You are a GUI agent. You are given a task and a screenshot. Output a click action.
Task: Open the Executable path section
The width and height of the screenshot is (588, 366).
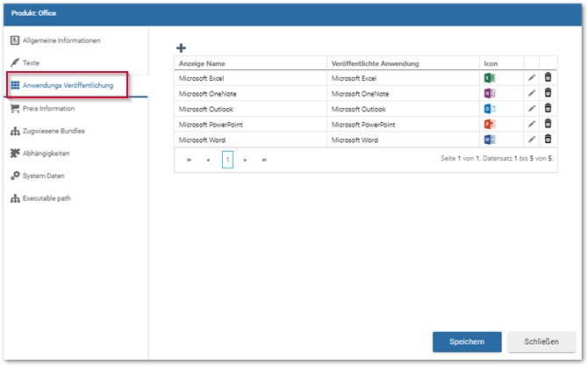tap(40, 198)
